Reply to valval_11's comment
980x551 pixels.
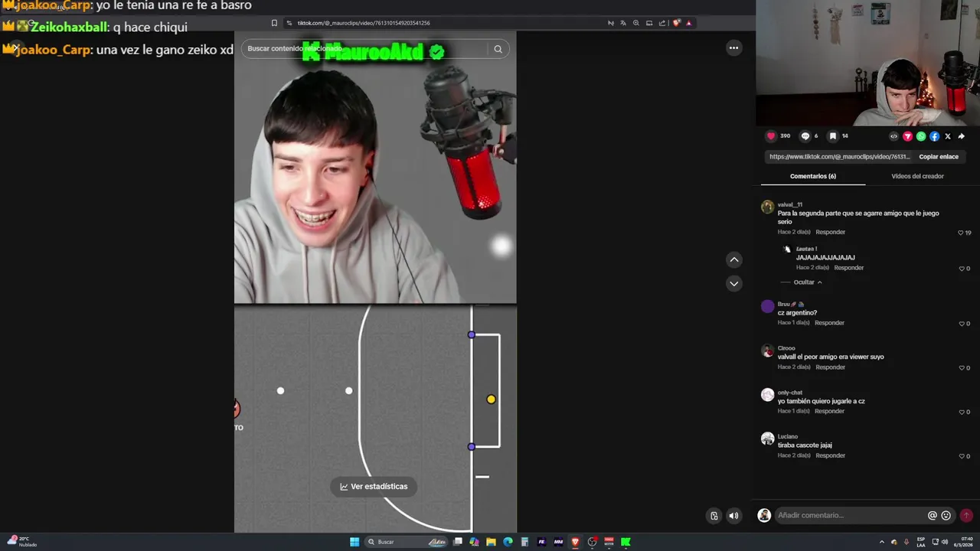(x=830, y=232)
